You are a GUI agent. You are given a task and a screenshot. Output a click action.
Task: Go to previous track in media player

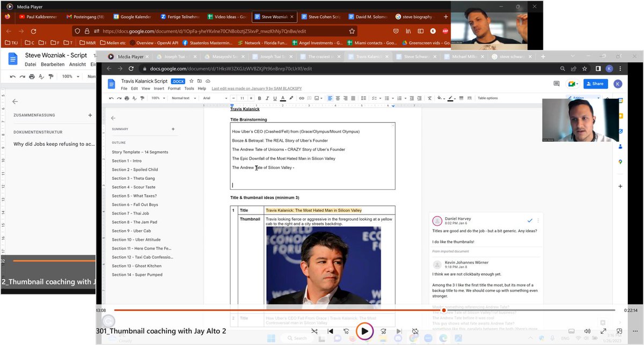point(330,331)
